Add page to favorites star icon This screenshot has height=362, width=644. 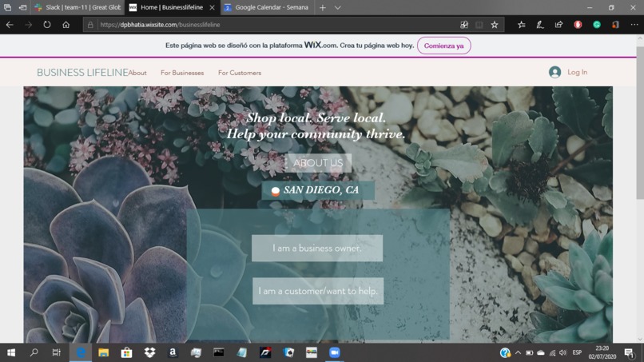pyautogui.click(x=495, y=25)
